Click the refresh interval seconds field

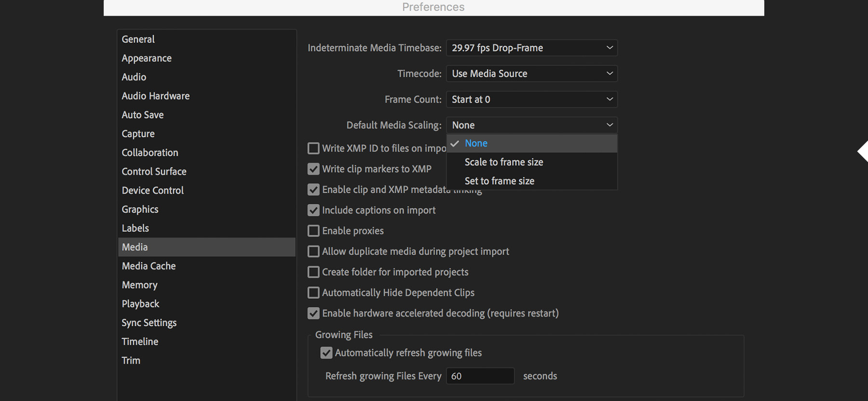click(480, 376)
